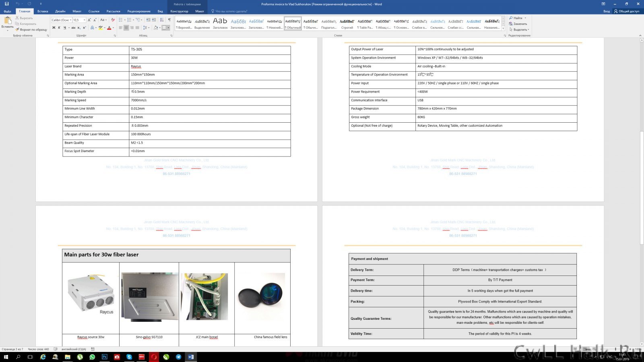The width and height of the screenshot is (644, 362).
Task: Click the Paste clipboard icon
Action: [x=7, y=21]
